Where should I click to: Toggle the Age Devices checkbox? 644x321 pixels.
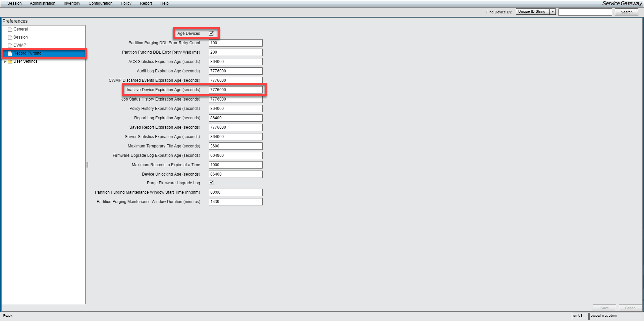pyautogui.click(x=211, y=33)
